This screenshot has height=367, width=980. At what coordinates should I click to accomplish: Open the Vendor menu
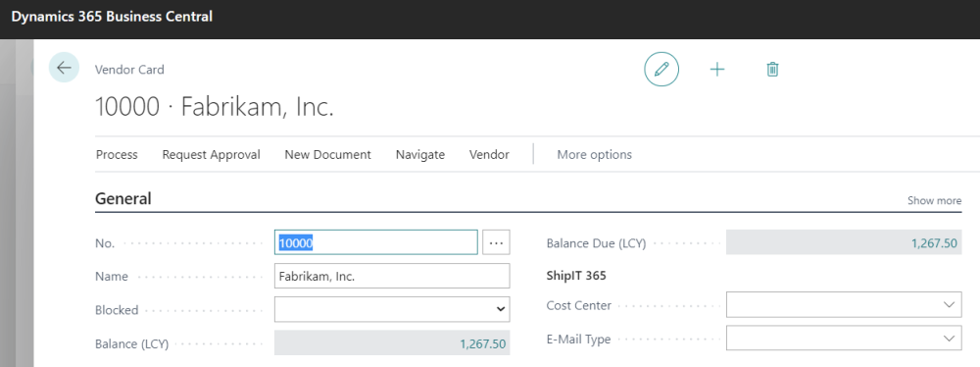point(489,155)
